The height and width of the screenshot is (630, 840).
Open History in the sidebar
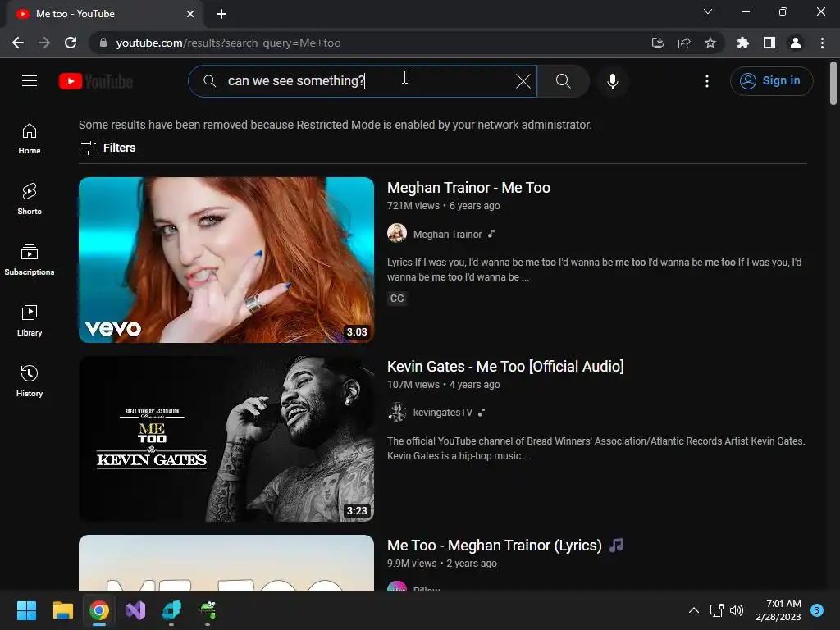point(30,381)
